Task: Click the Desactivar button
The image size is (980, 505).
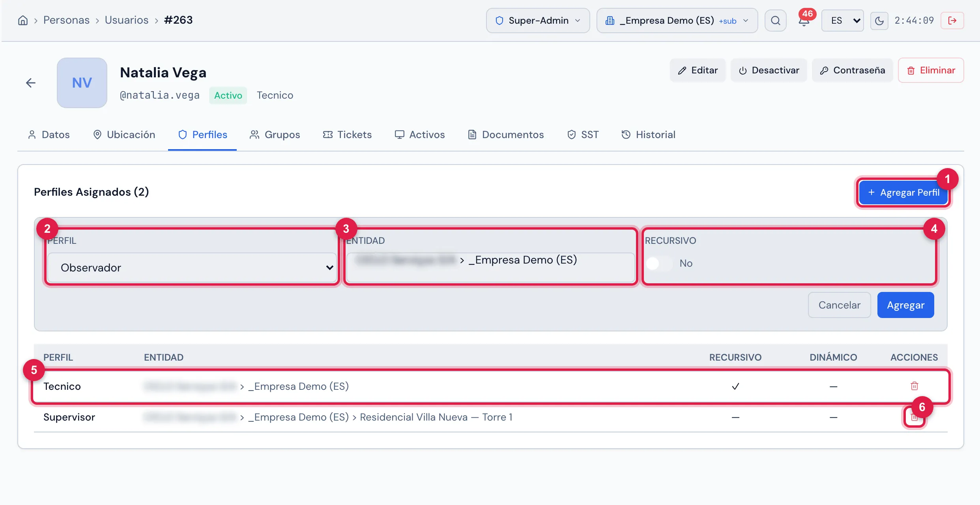Action: (769, 70)
